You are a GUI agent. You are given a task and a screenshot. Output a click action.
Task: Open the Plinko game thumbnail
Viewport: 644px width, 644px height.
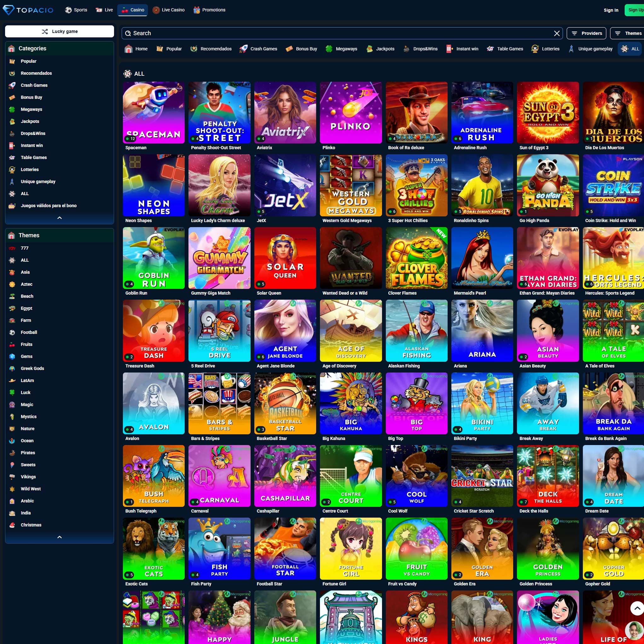(351, 113)
